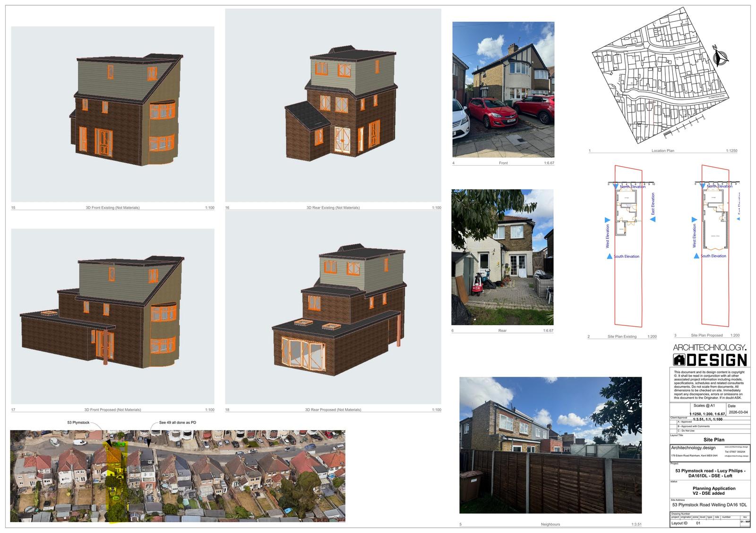756x533 pixels.
Task: Click South Elevation arrow on existing site plan
Action: 610,256
